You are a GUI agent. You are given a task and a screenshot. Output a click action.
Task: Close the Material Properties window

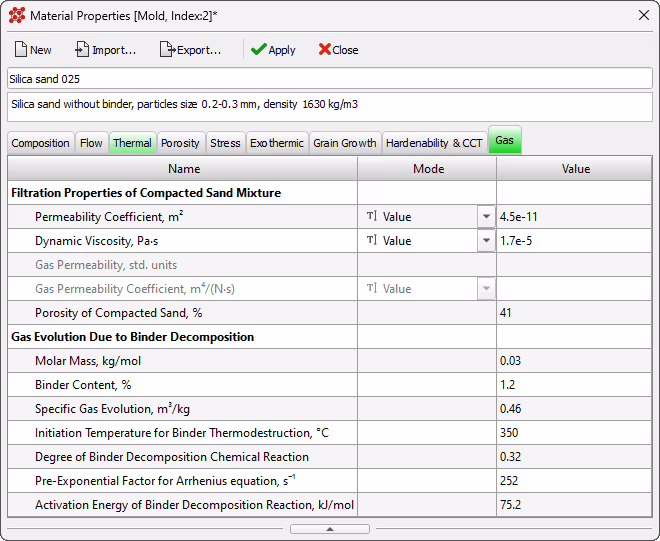point(644,15)
